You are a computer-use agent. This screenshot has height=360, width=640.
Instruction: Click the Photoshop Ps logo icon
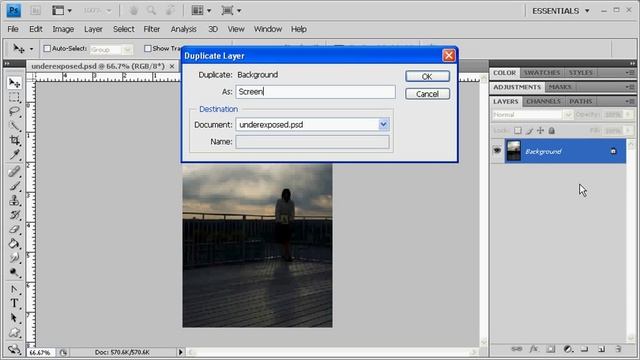[x=13, y=11]
